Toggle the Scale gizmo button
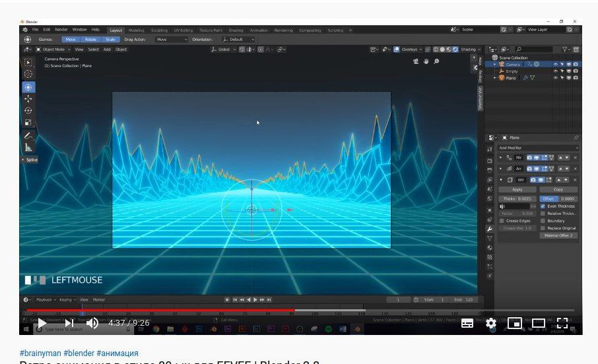This screenshot has height=364, width=598. coord(111,40)
